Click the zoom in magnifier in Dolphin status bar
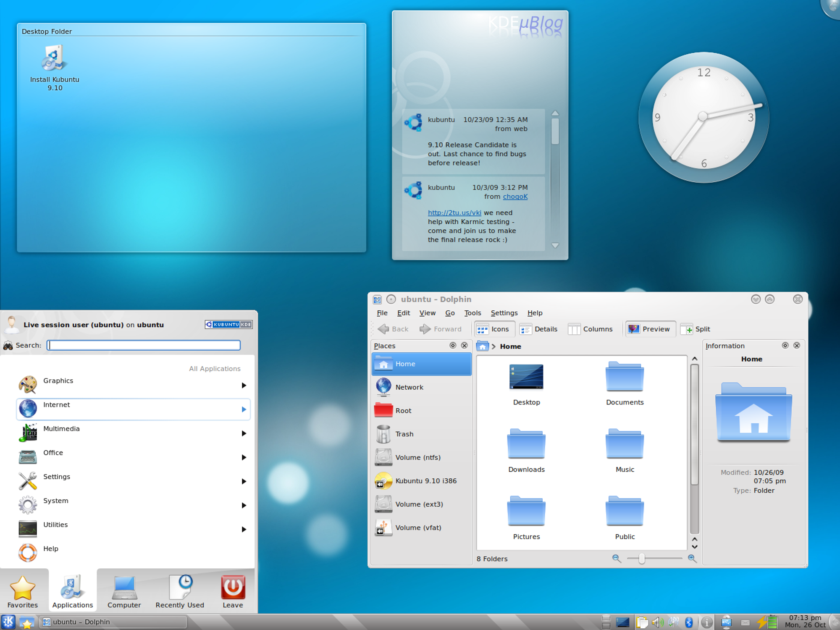 coord(692,559)
